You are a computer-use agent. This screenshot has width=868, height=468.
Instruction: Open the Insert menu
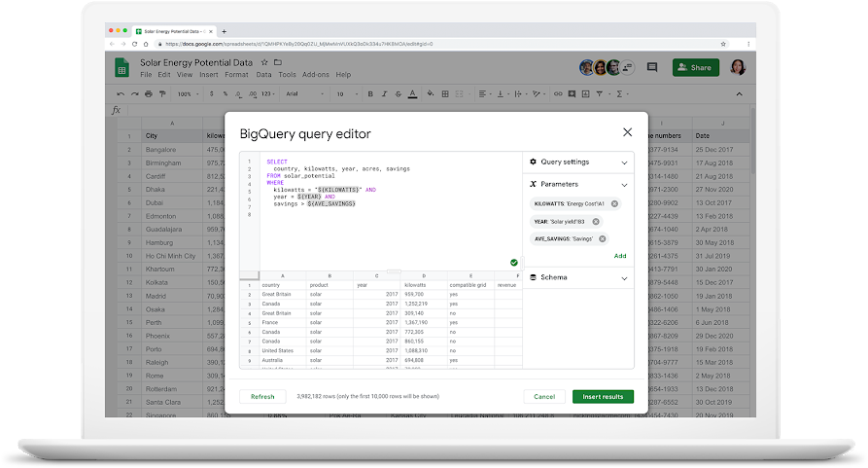[x=209, y=75]
